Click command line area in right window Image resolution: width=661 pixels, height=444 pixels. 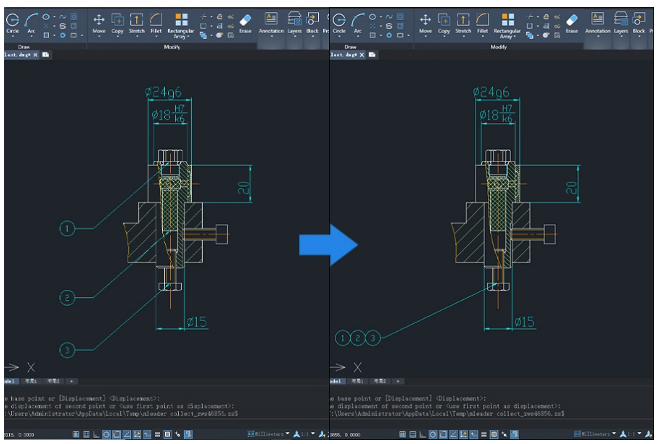(x=491, y=406)
